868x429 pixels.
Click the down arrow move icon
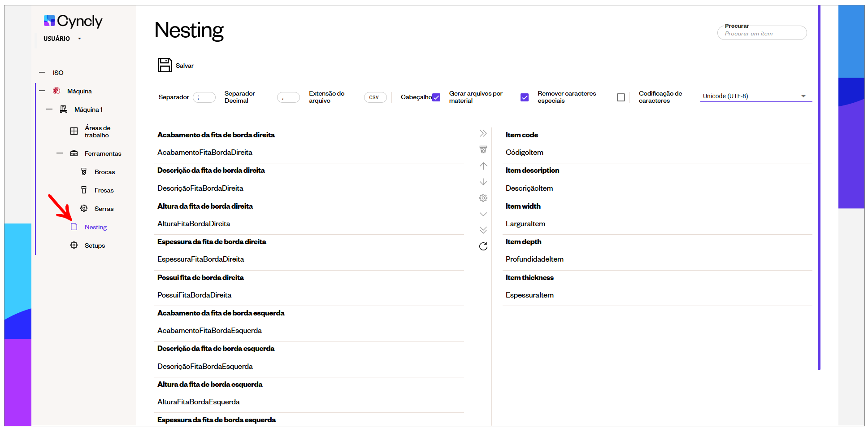[483, 182]
